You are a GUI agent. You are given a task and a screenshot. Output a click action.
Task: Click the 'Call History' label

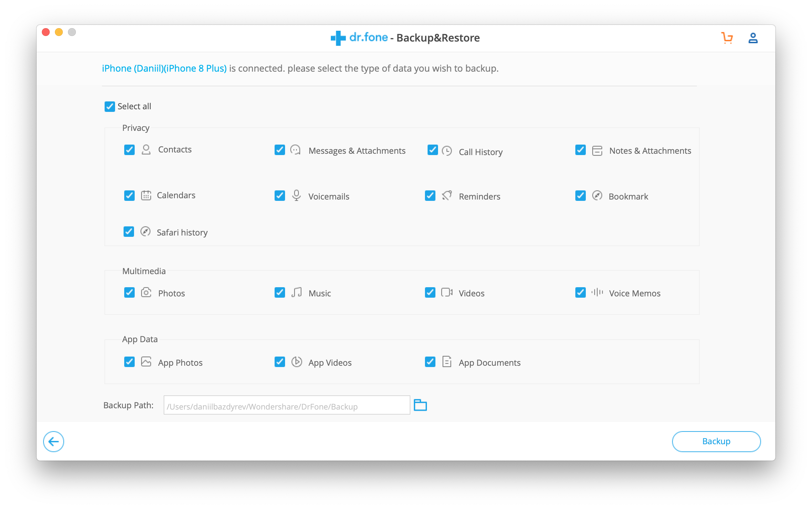(481, 152)
